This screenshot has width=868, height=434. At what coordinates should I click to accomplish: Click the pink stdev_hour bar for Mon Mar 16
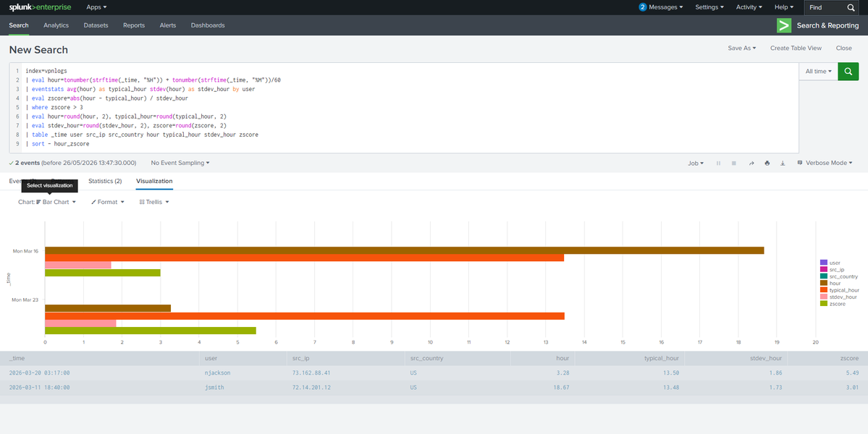(x=78, y=265)
